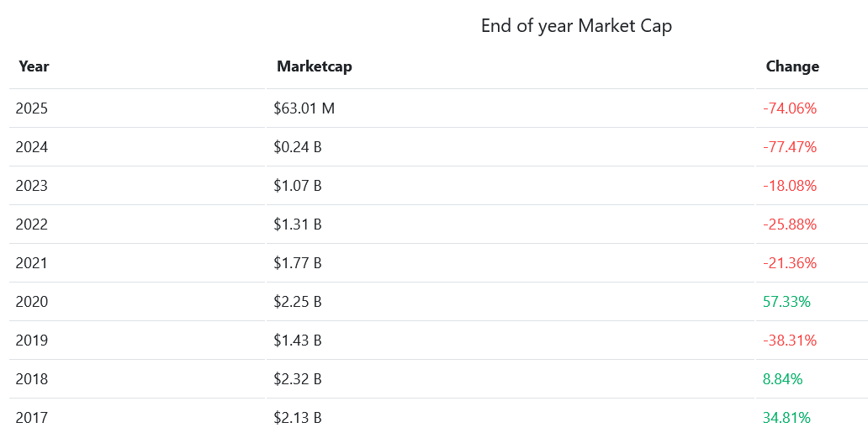
Task: Select the $1.07 B marketcap for 2023
Action: 298,186
